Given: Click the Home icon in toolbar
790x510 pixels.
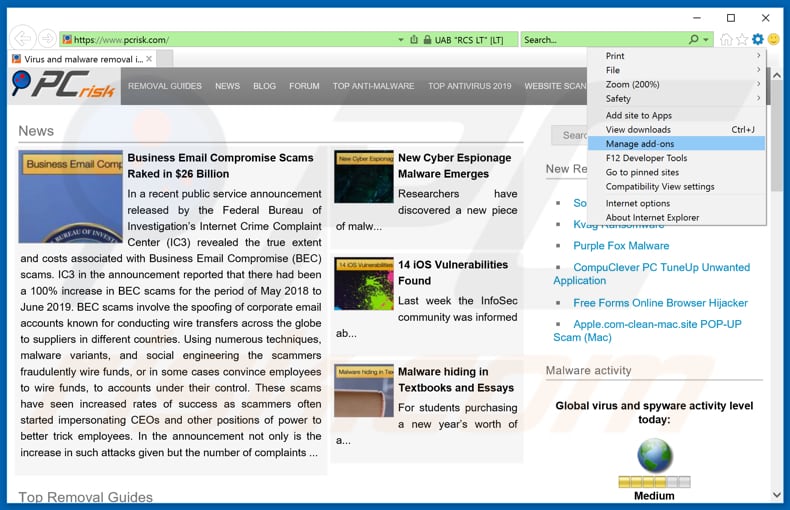Looking at the screenshot, I should click(x=726, y=39).
